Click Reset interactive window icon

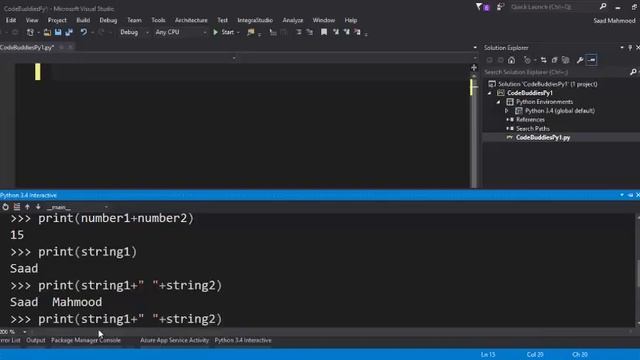pos(5,207)
